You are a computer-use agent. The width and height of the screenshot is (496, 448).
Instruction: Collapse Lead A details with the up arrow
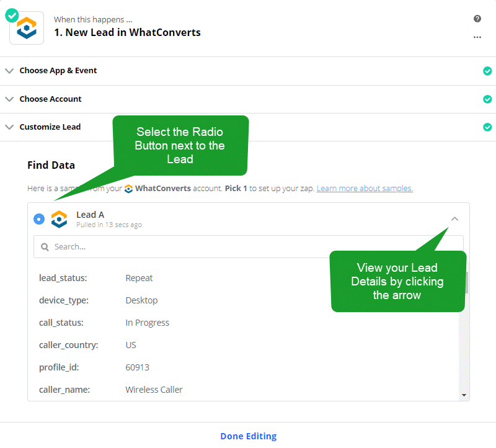click(x=454, y=219)
